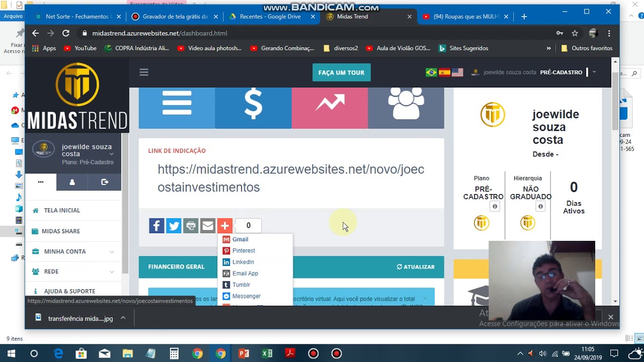Click the email envelope share icon

click(208, 226)
